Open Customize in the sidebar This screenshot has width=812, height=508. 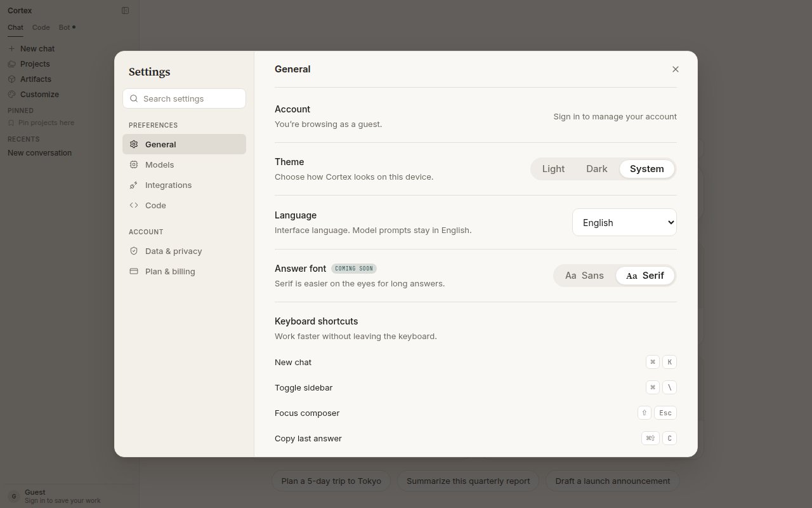(69, 94)
